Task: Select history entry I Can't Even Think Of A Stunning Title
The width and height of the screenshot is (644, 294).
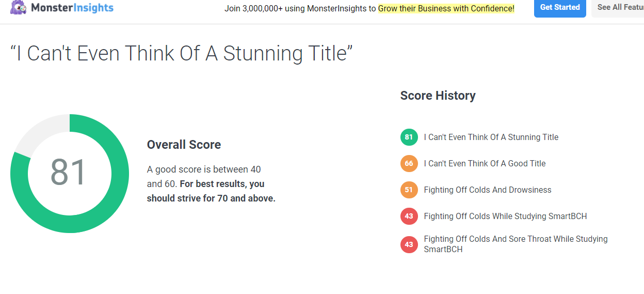Action: pyautogui.click(x=491, y=137)
